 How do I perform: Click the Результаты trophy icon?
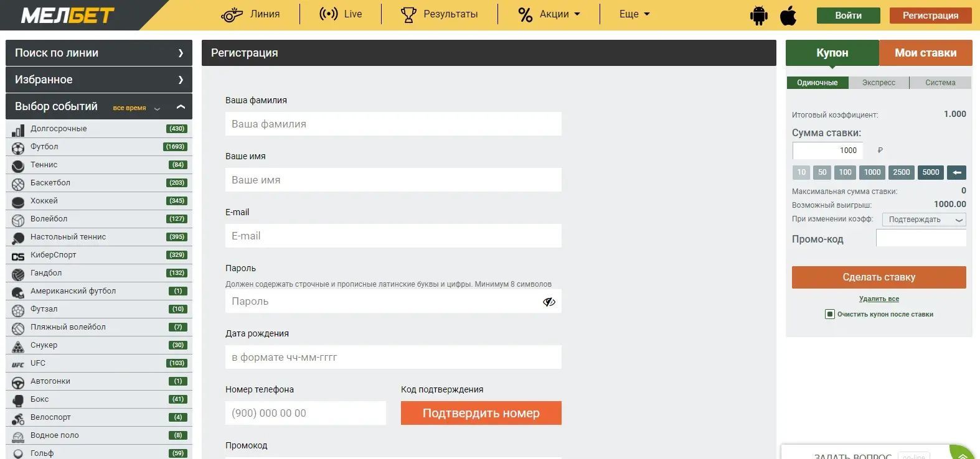click(408, 14)
